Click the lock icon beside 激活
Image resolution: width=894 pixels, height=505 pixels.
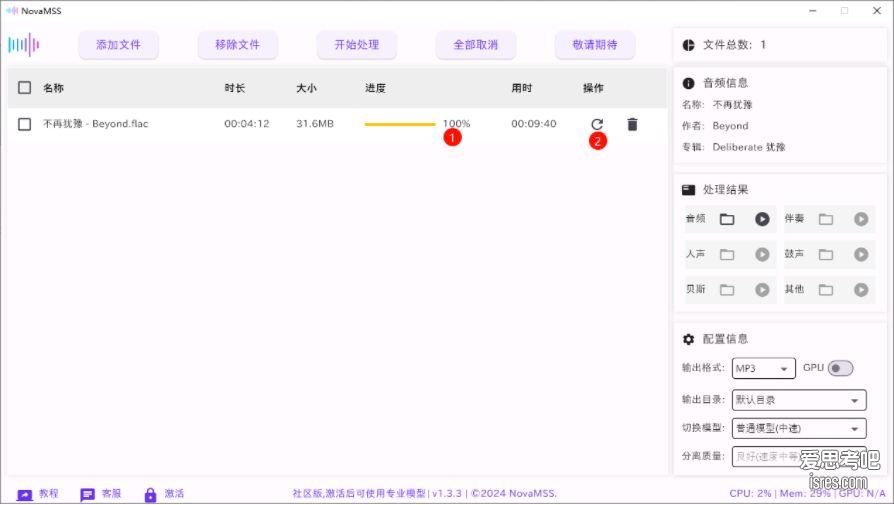pyautogui.click(x=150, y=494)
